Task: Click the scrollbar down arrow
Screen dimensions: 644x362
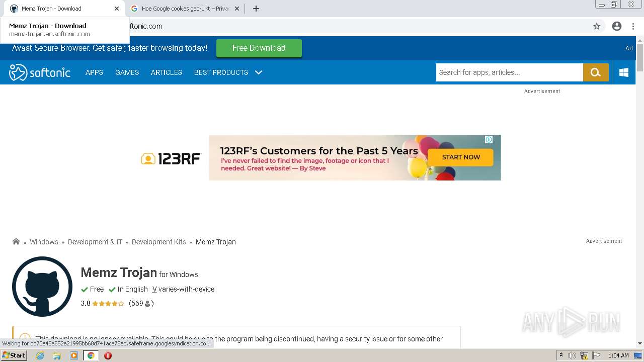Action: 640,343
